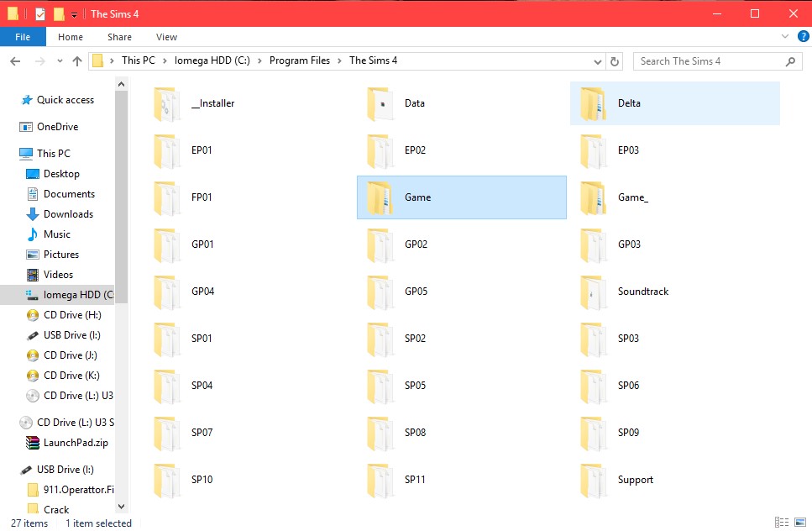Click the EP01 folder icon
The image size is (812, 531).
click(x=167, y=151)
